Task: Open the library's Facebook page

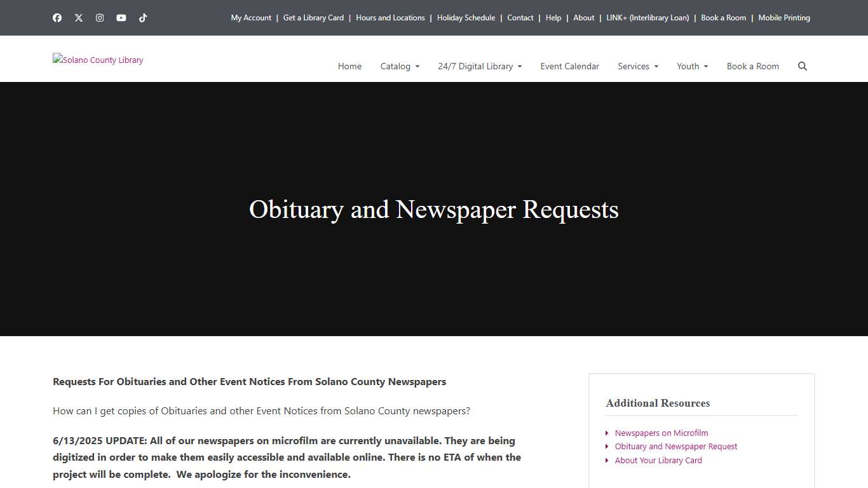Action: click(x=57, y=18)
